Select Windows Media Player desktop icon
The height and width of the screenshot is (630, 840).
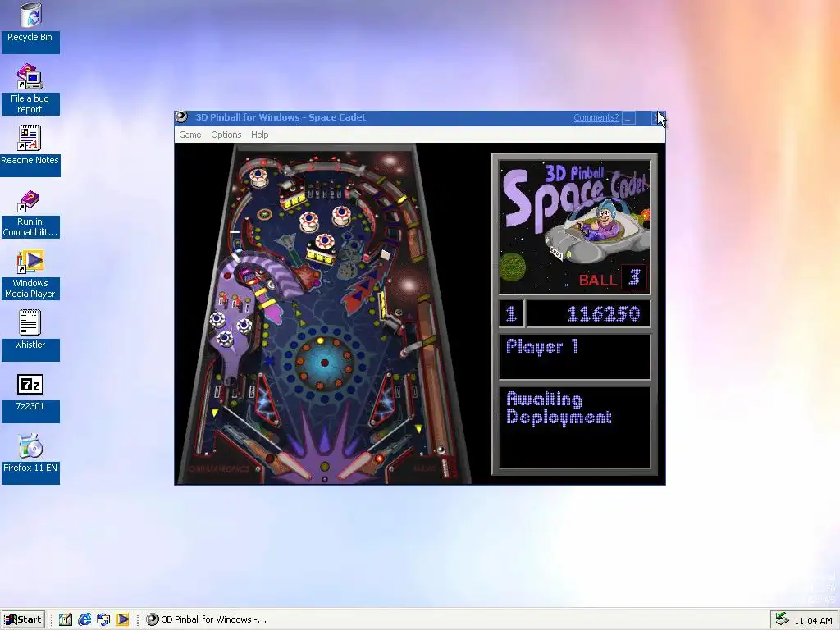(30, 274)
